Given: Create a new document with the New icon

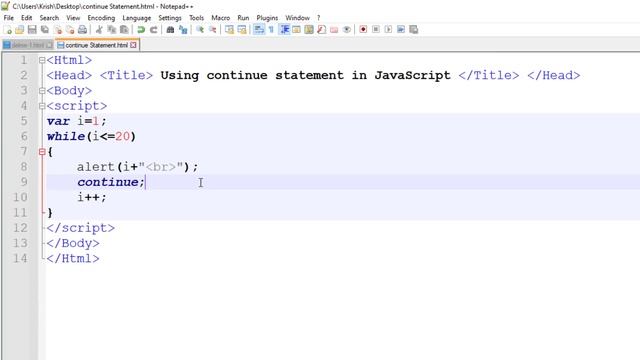Looking at the screenshot, I should click(7, 30).
